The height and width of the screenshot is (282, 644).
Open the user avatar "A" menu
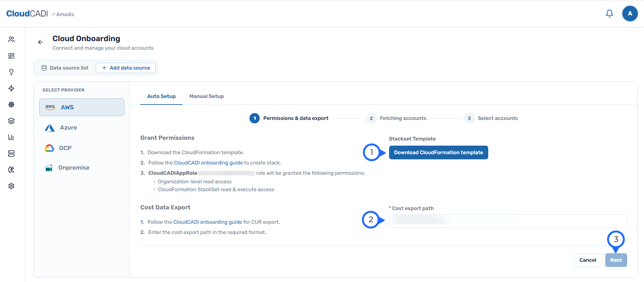(630, 14)
